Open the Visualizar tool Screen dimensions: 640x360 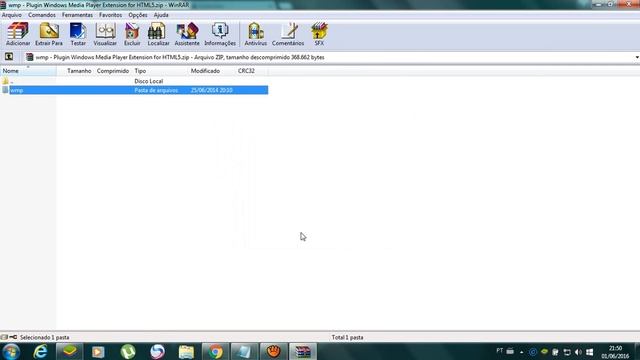(105, 34)
